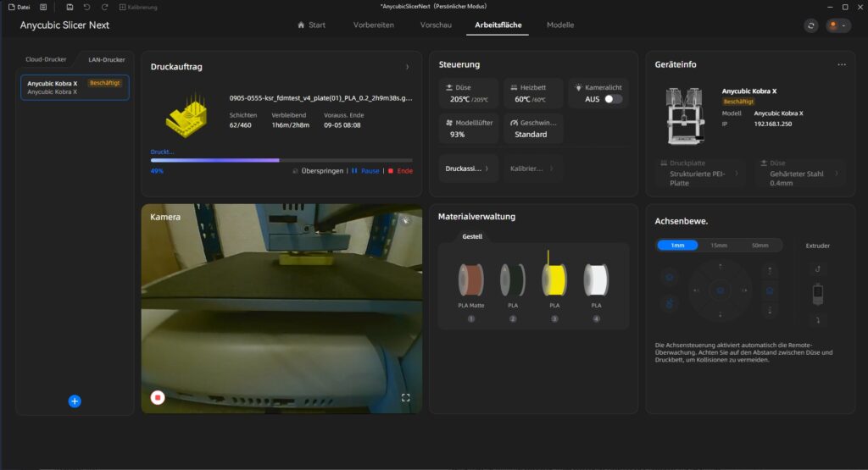Click the refresh icon at top right
Image resolution: width=868 pixels, height=470 pixels.
tap(811, 25)
